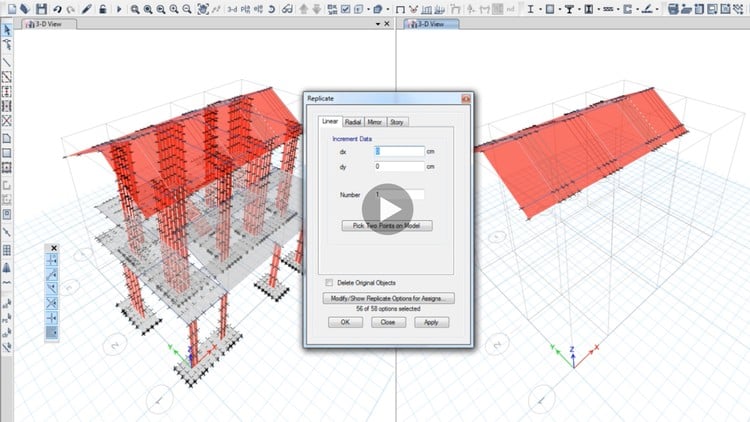Viewport: 750px width, 422px height.
Task: Click the pencil refresh icon
Action: 87,9
